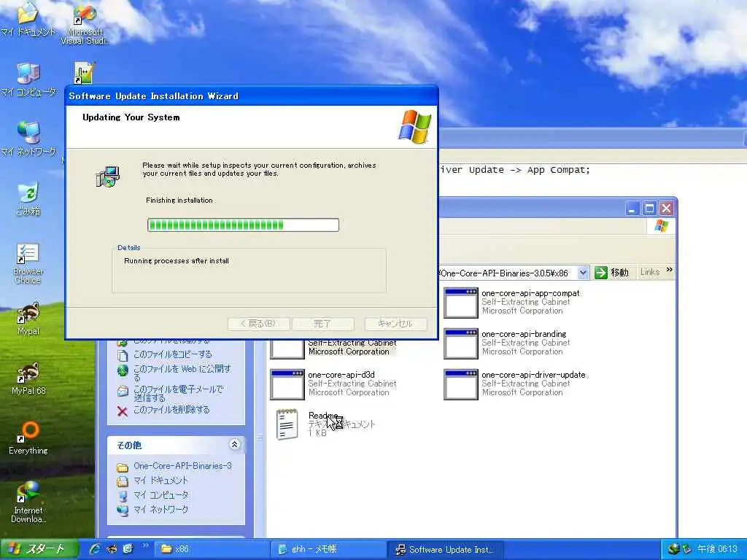Click the Go arrow icon beside address bar

point(601,273)
